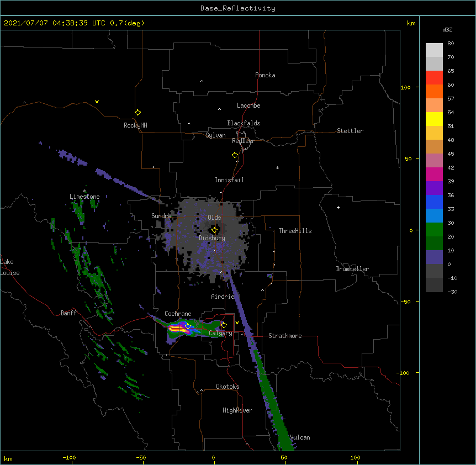Click the Limestone label
The image size is (476, 465).
(x=84, y=197)
